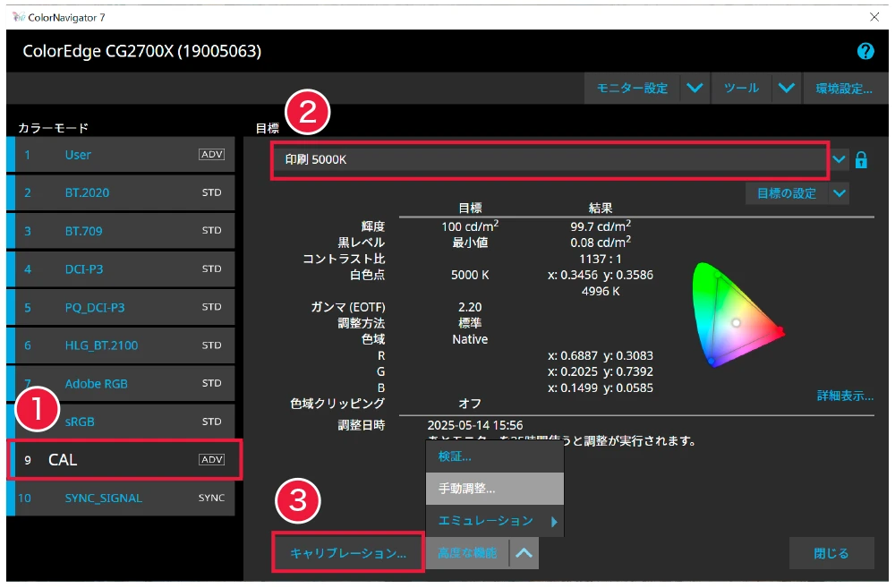Click the ADV badge on User row

(x=211, y=154)
